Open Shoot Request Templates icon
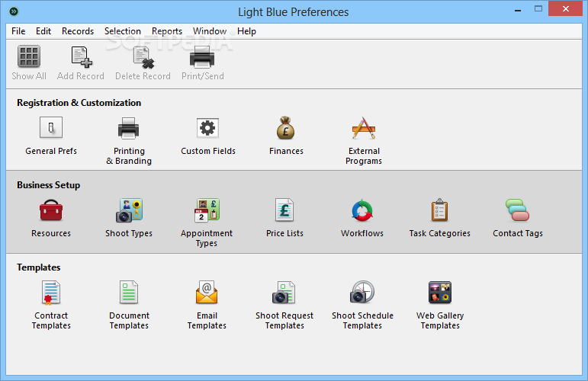 pos(284,292)
